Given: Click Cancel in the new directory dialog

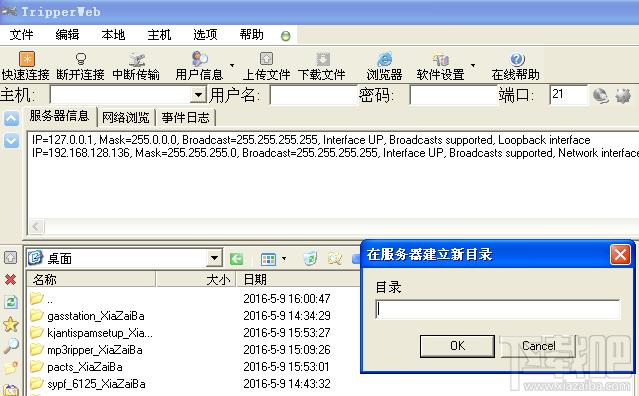Looking at the screenshot, I should [x=538, y=346].
